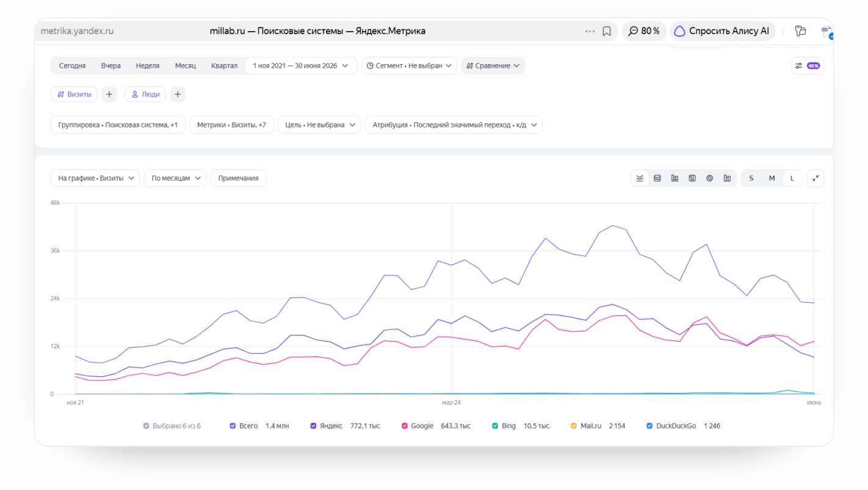This screenshot has width=868, height=490.
Task: Click the metrika.yandex.ru address field
Action: pos(77,31)
